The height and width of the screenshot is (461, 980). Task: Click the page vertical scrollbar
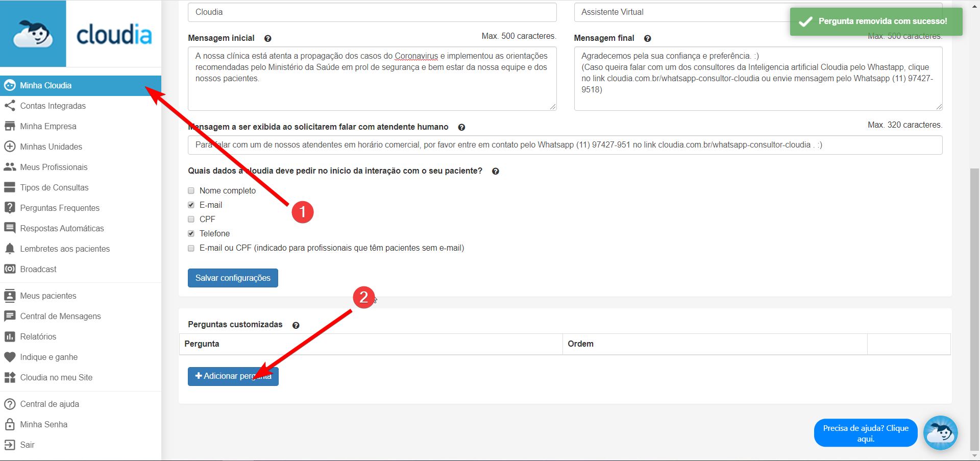pyautogui.click(x=974, y=309)
